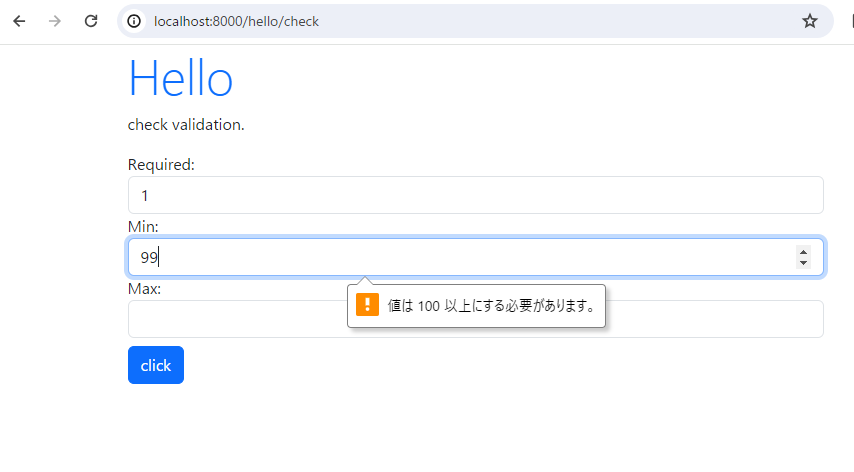Click the Required: label
Screen dimensions: 854x472
point(161,164)
